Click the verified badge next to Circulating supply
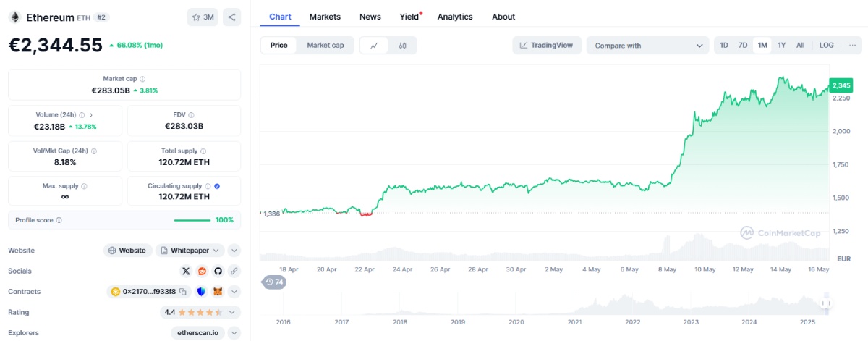 tap(217, 186)
